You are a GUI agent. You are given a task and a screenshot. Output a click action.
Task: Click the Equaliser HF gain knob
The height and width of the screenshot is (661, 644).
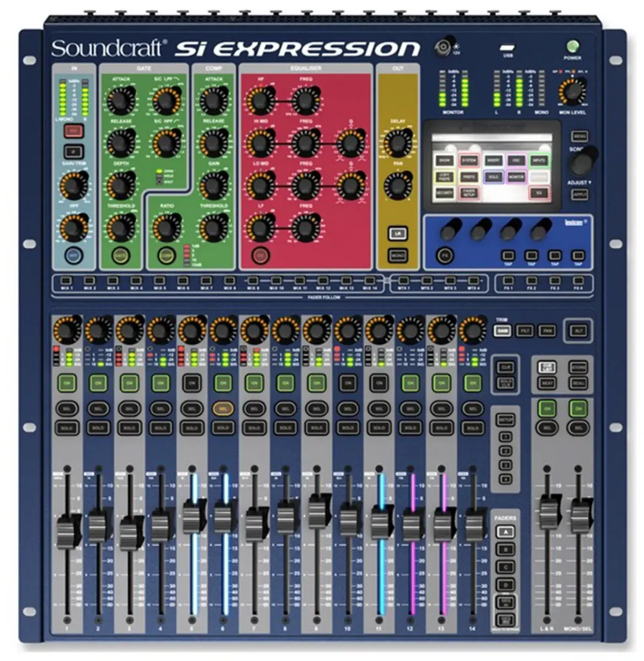pos(259,101)
